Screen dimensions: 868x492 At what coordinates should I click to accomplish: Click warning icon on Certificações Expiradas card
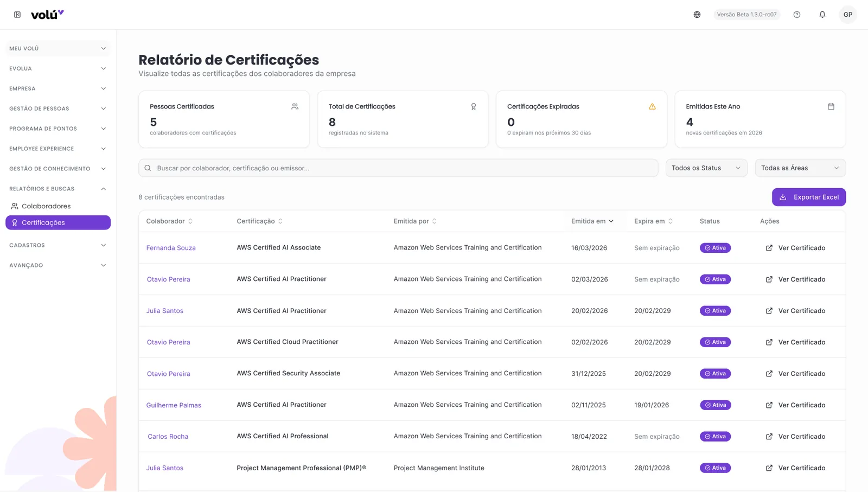[652, 106]
